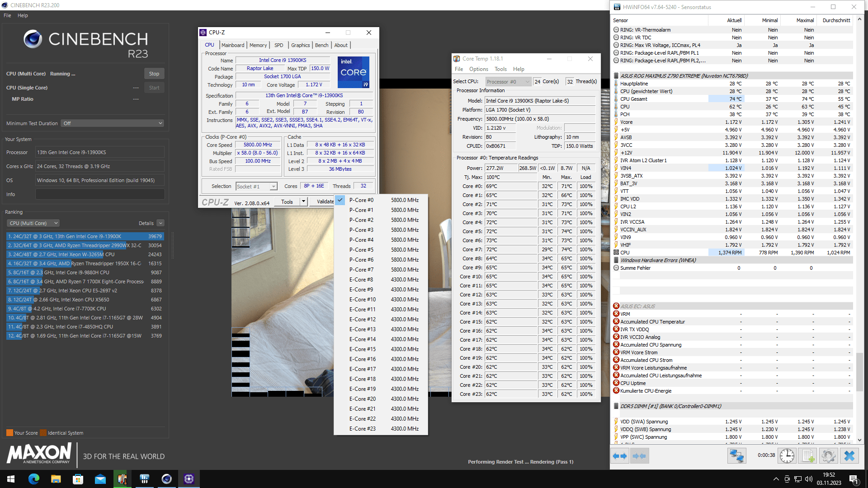This screenshot has width=868, height=488.
Task: Open HWiNFO sensor settings gear icon
Action: (828, 456)
